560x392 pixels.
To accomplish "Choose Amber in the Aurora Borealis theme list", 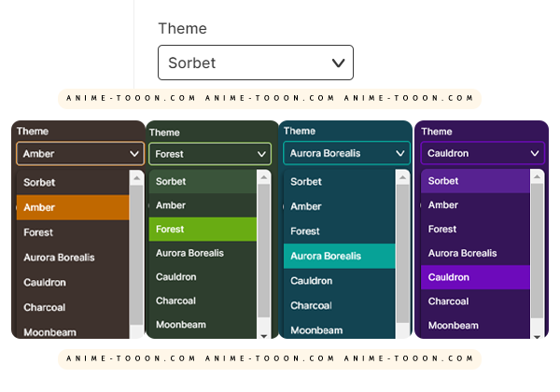I will (x=340, y=206).
